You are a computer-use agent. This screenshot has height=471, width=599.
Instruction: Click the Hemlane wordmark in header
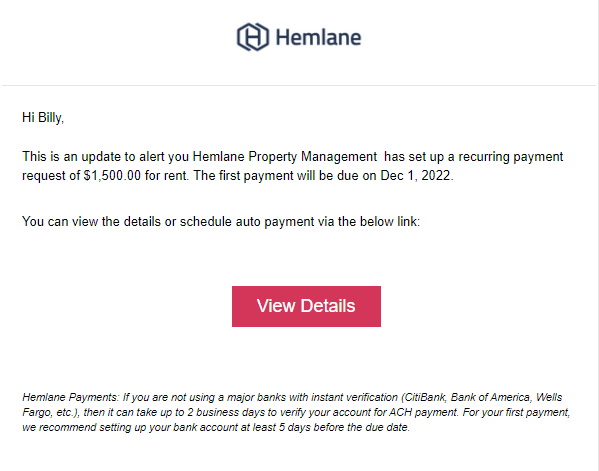[x=318, y=37]
